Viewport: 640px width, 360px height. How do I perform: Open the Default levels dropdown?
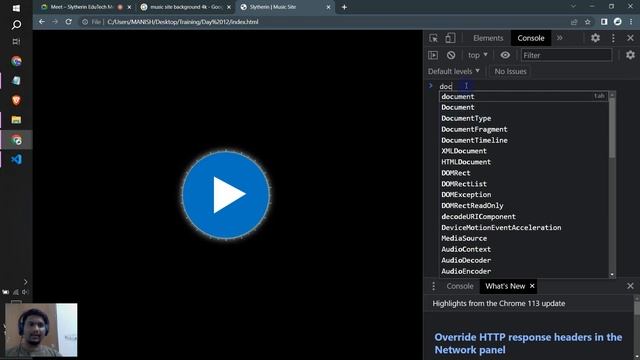pyautogui.click(x=453, y=71)
